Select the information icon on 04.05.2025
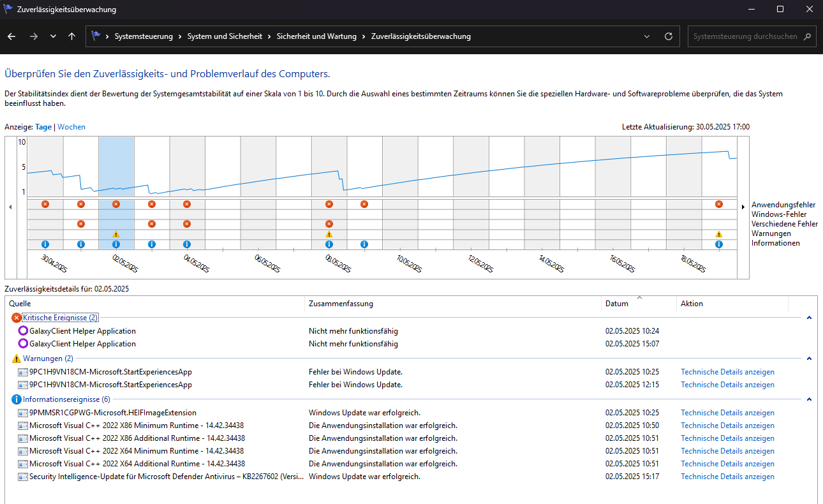 click(187, 244)
